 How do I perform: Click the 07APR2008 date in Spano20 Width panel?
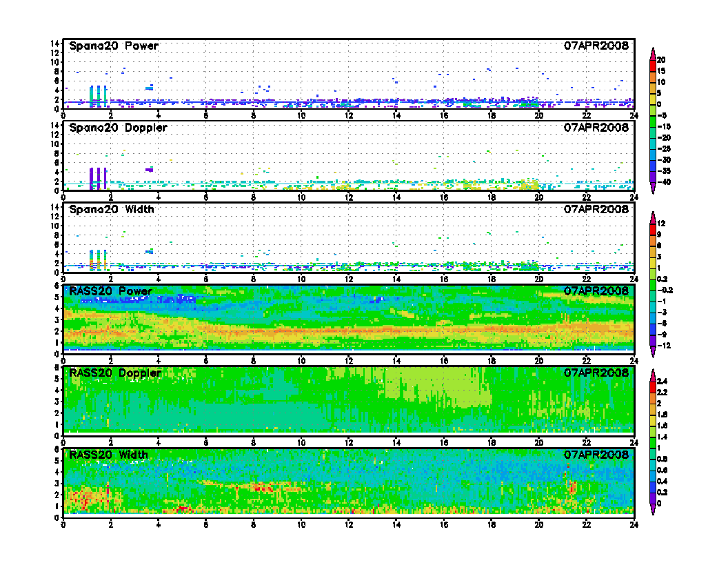[596, 209]
